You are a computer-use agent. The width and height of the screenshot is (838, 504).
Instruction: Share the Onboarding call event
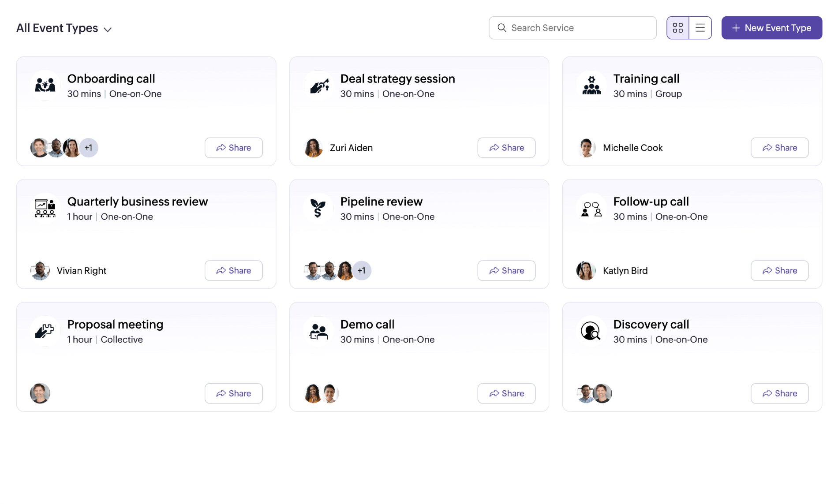(x=233, y=148)
